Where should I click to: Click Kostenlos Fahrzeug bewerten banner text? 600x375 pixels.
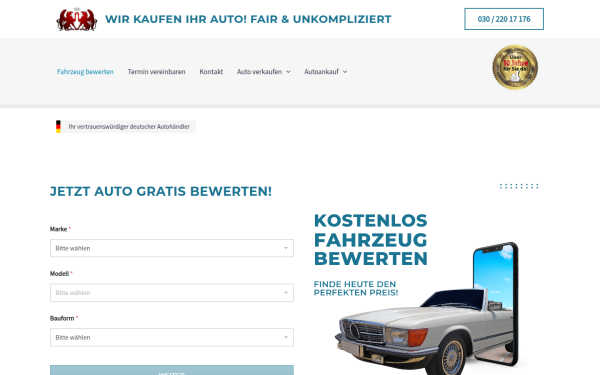click(x=370, y=240)
